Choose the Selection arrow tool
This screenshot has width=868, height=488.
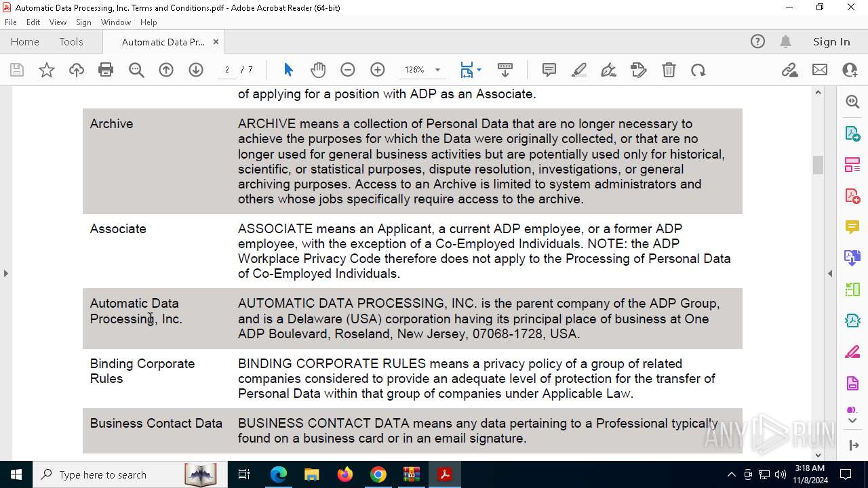click(288, 70)
